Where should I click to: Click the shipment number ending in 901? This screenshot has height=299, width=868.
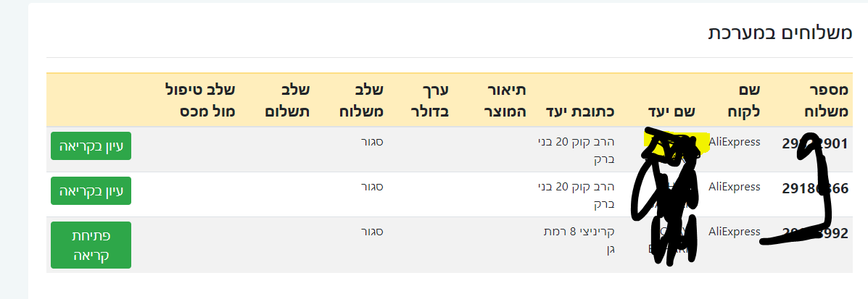coord(814,143)
